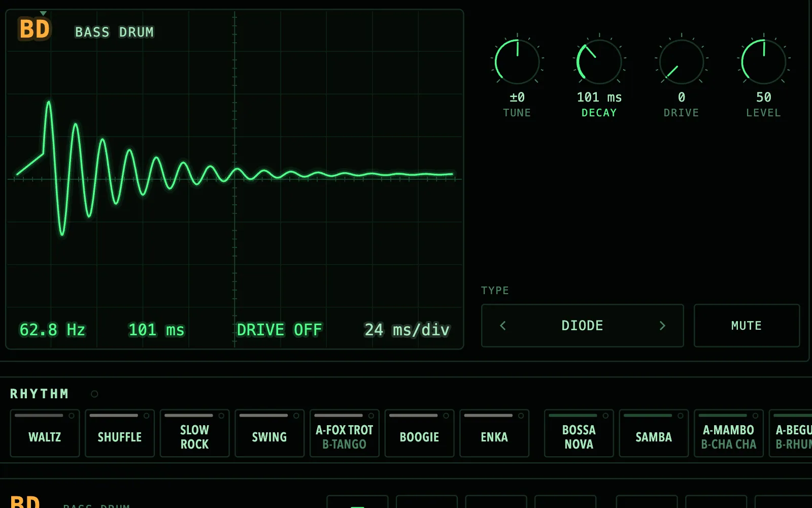
Task: Click the BD bass drum badge
Action: (35, 29)
